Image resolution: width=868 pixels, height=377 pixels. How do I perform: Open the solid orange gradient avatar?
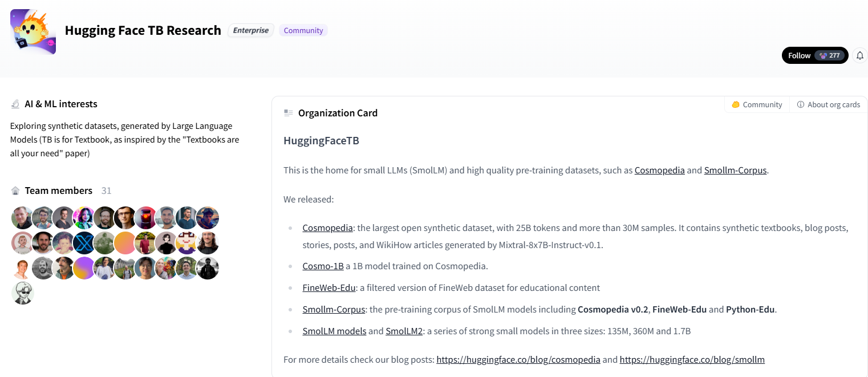coord(125,243)
